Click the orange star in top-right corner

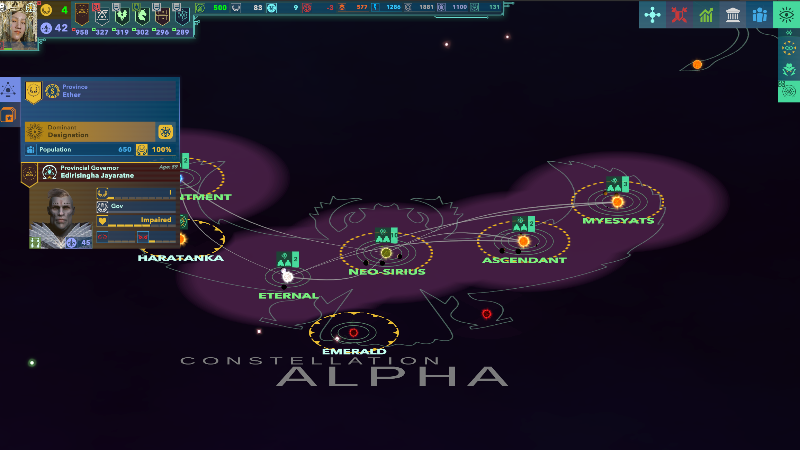point(697,64)
